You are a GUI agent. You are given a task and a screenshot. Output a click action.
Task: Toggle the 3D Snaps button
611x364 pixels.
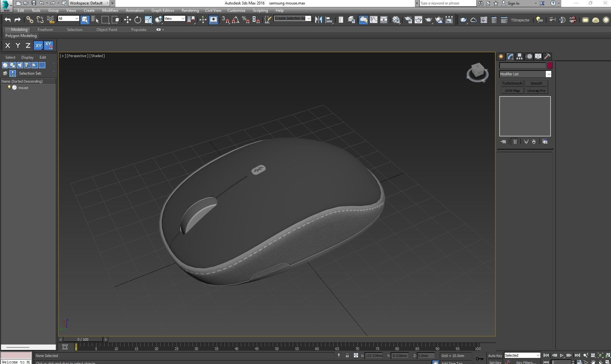[x=225, y=20]
